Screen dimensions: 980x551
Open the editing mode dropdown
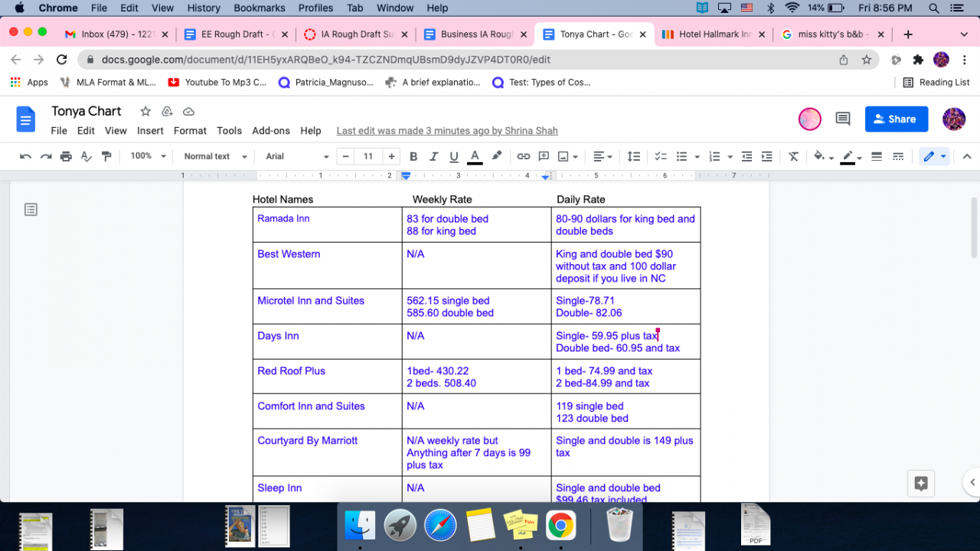934,156
